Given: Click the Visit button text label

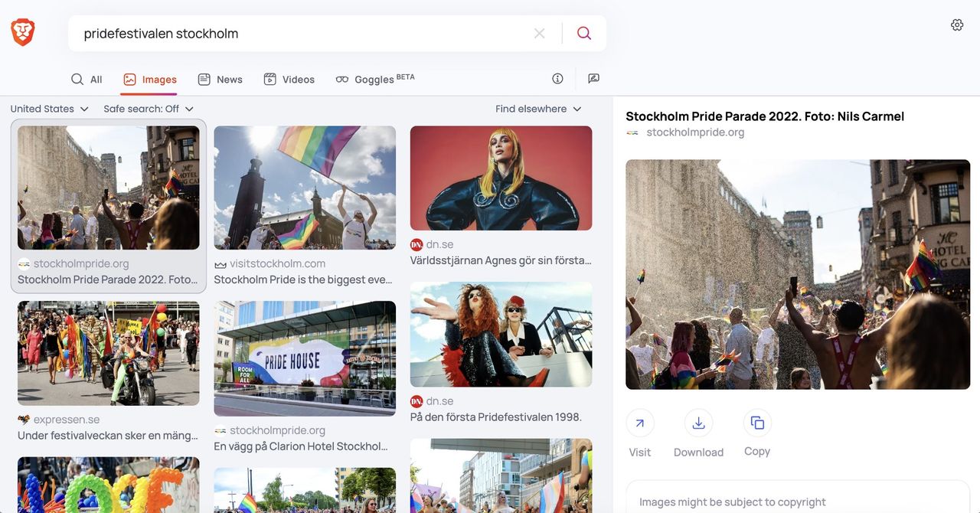Looking at the screenshot, I should tap(640, 452).
